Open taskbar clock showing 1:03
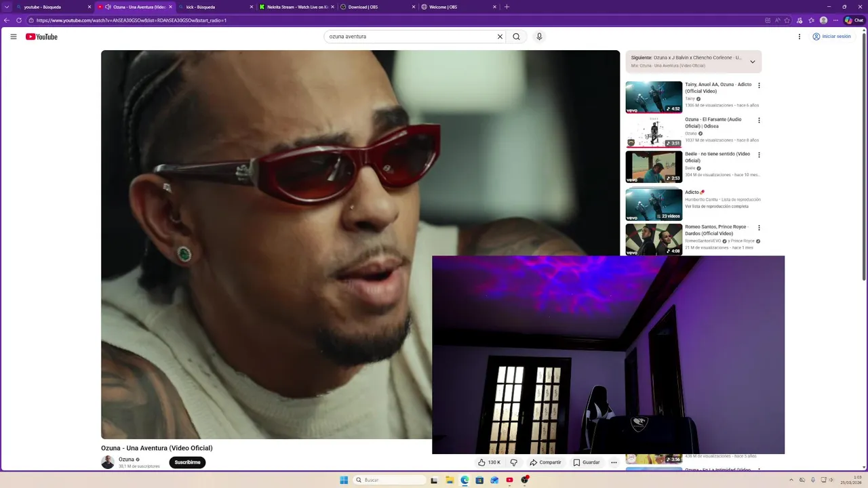868x488 pixels. tap(851, 480)
